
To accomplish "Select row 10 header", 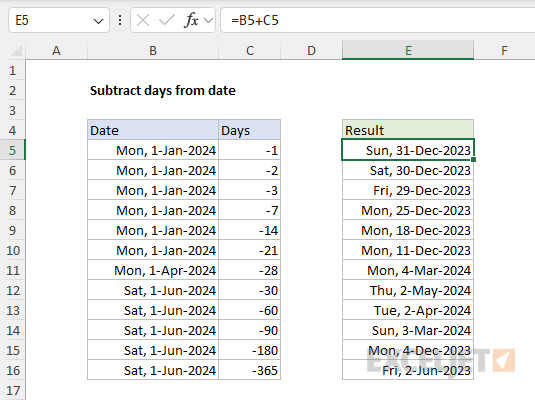I will [x=13, y=250].
